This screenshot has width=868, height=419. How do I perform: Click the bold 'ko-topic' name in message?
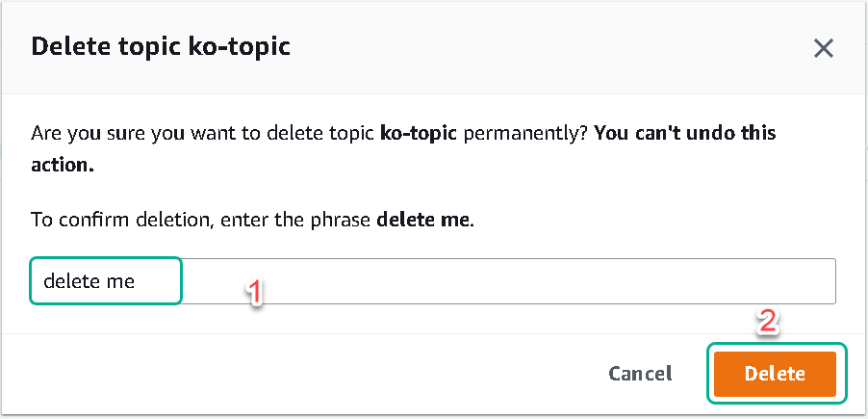419,134
